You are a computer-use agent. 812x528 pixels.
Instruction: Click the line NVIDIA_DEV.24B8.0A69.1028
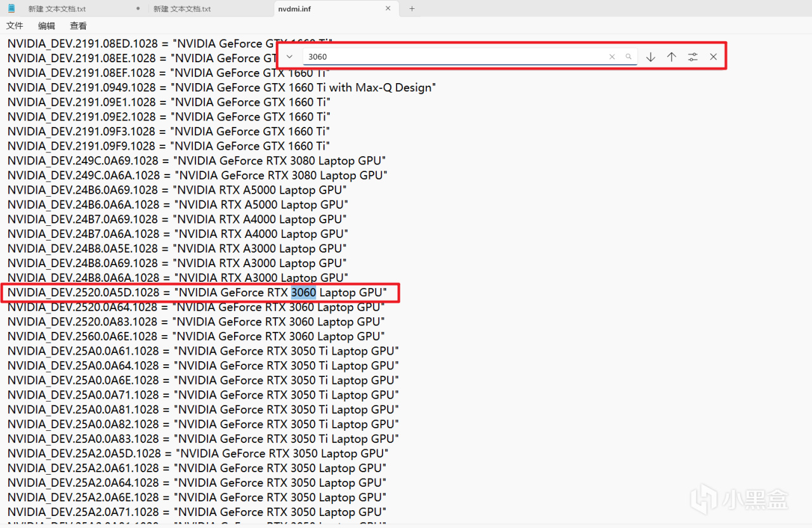177,263
